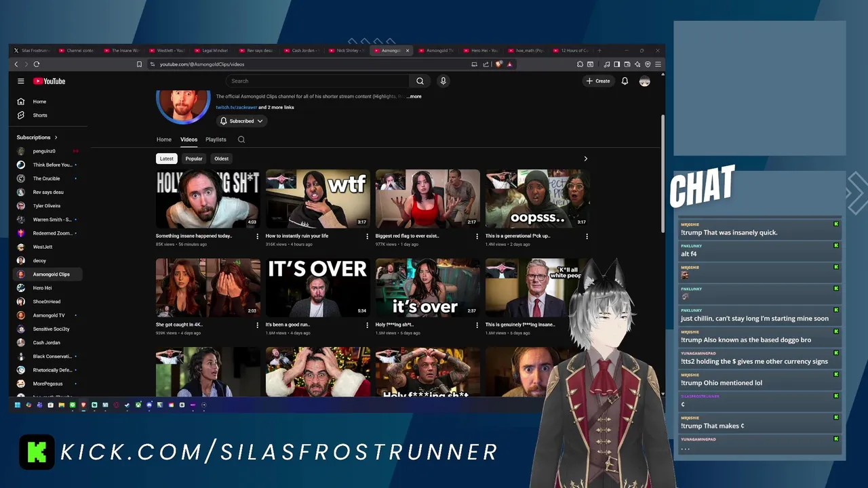Screen dimensions: 868x488
Task: Open 'How to instantly ruin your life' thumbnail
Action: coord(317,199)
